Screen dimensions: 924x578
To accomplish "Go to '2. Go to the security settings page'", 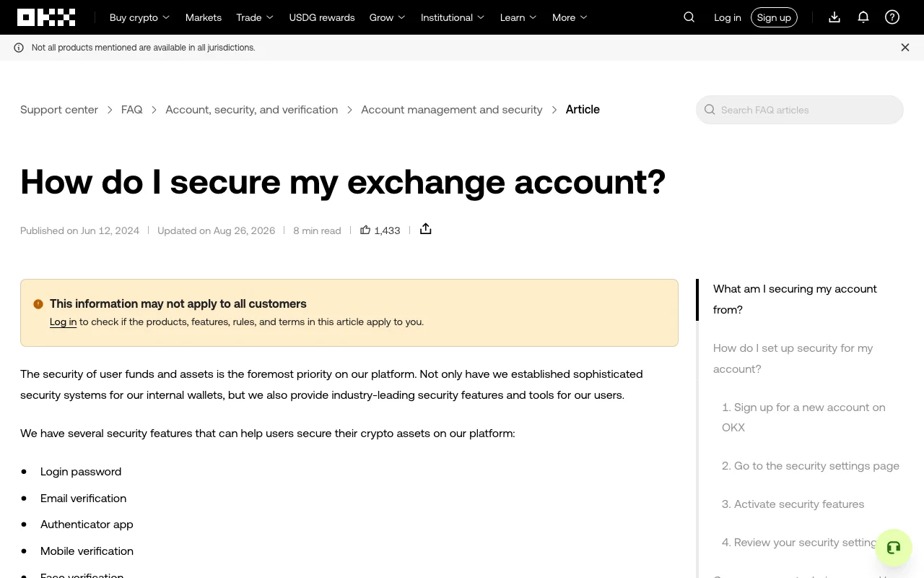I will coord(811,466).
